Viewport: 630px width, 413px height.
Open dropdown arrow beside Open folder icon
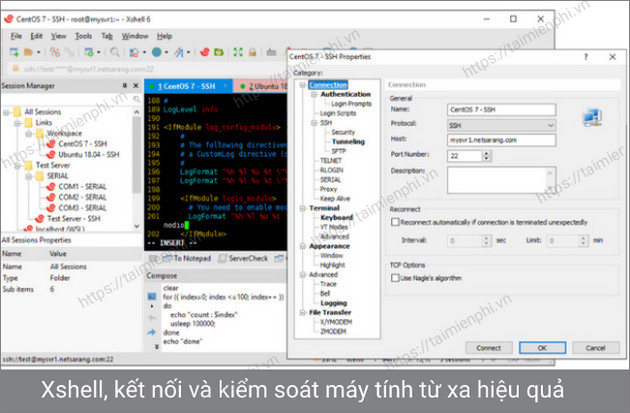tap(39, 52)
